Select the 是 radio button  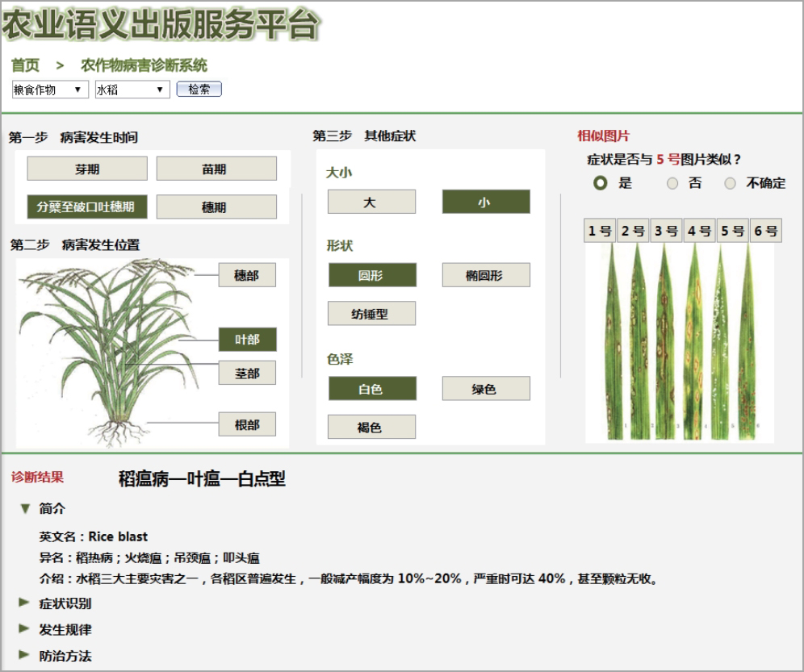click(x=600, y=183)
